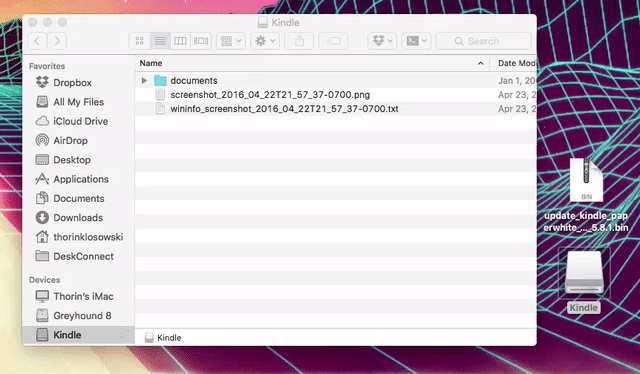This screenshot has width=640, height=374.
Task: Go back with the left arrow button
Action: tap(38, 41)
